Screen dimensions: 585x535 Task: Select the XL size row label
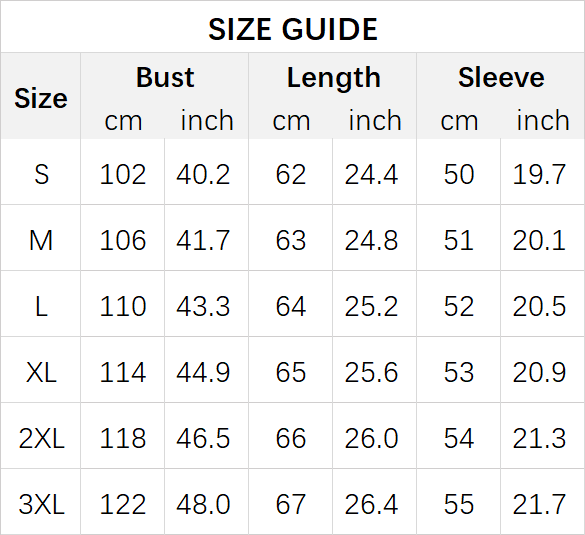[41, 372]
